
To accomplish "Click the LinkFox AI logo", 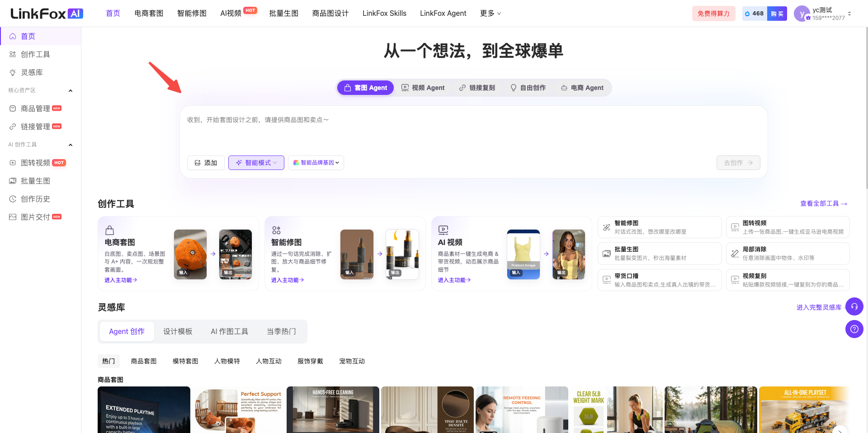I will pos(47,14).
